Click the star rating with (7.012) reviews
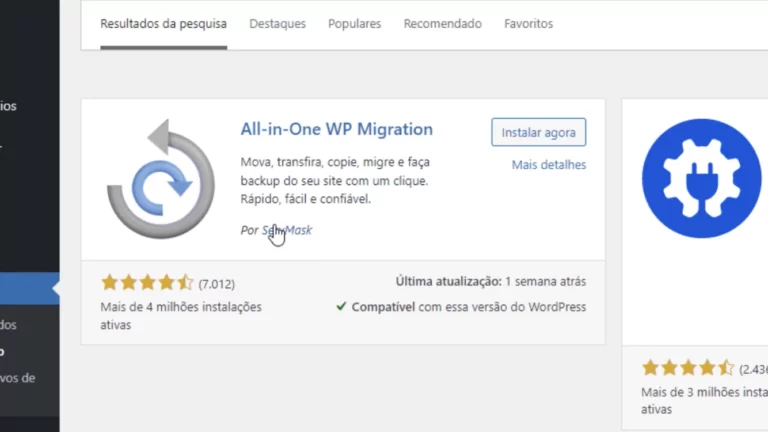The width and height of the screenshot is (768, 432). [x=147, y=283]
